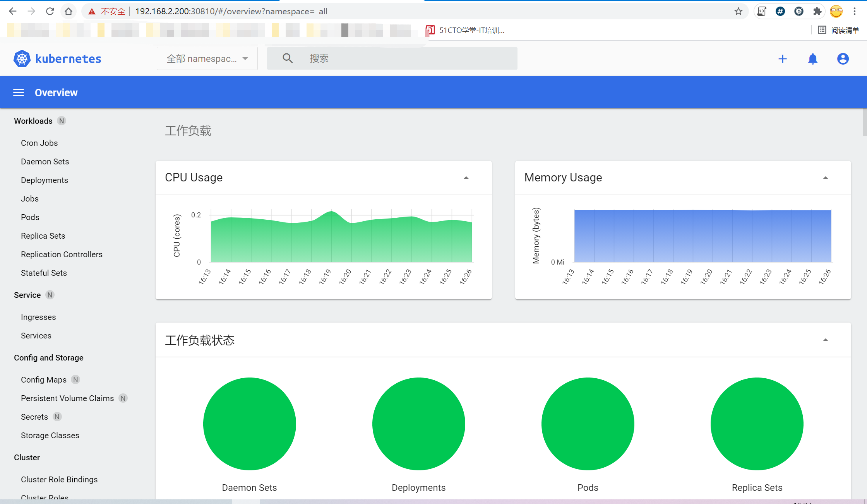This screenshot has width=867, height=504.
Task: Open the Services sidebar link
Action: pos(36,336)
